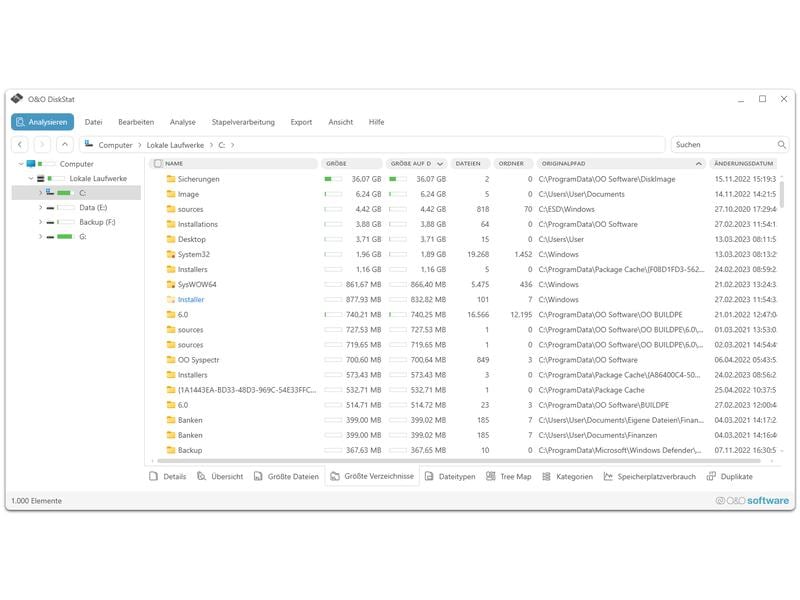Switch to the Tree Map tab
Viewport: 800px width, 600px height.
[x=509, y=477]
